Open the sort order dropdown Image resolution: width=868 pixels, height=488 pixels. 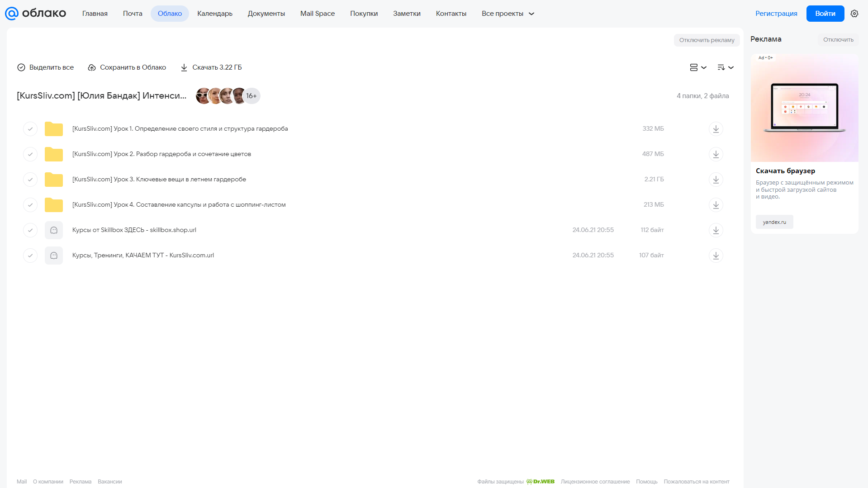click(726, 67)
